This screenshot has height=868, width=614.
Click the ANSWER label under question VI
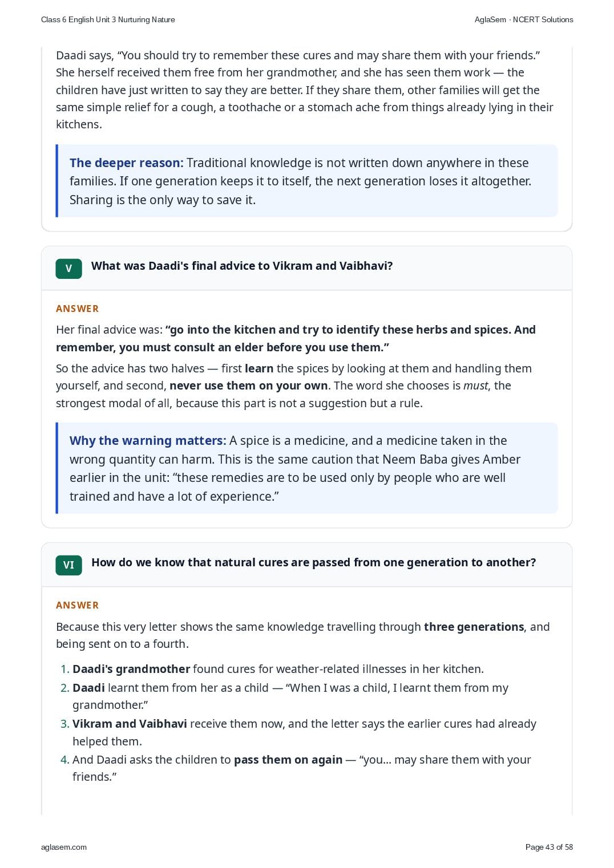pos(78,605)
